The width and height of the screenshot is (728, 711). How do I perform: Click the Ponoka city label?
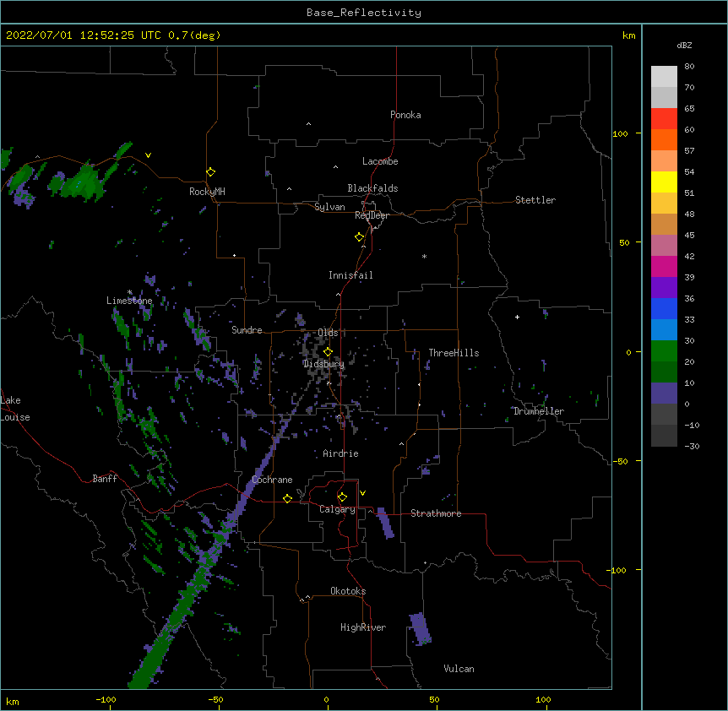pyautogui.click(x=405, y=115)
